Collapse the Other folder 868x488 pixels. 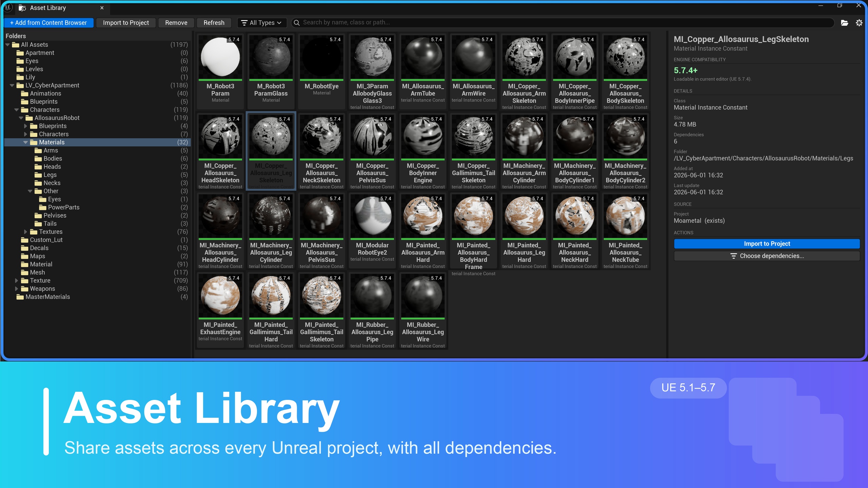(30, 191)
